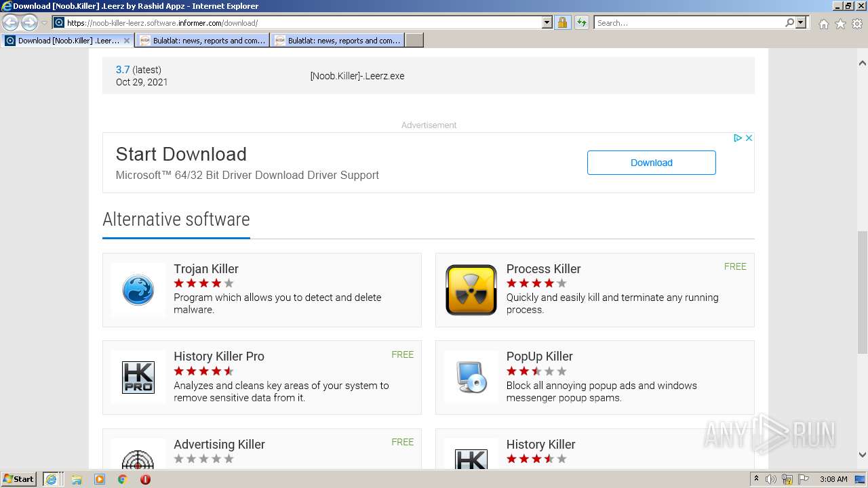
Task: Open the History Killer Pro title link
Action: pos(219,357)
